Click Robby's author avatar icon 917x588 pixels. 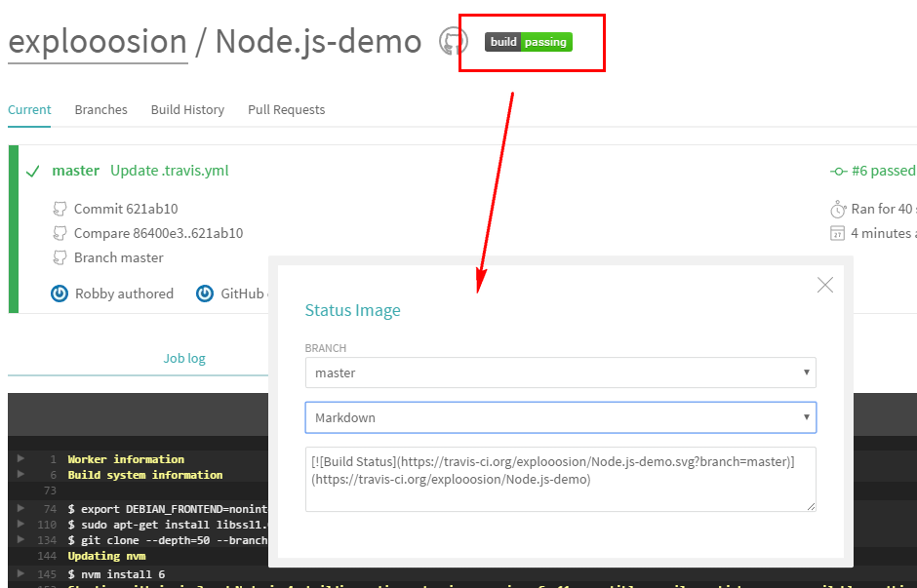pos(60,294)
